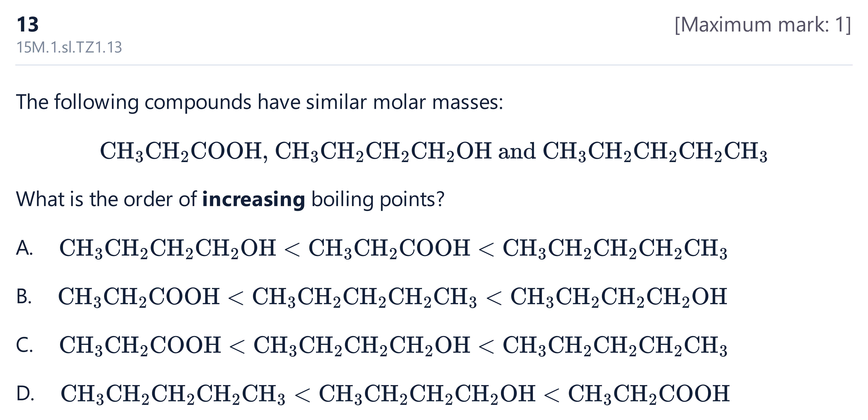
Task: Click butanol formula in middle of option C
Action: [362, 346]
